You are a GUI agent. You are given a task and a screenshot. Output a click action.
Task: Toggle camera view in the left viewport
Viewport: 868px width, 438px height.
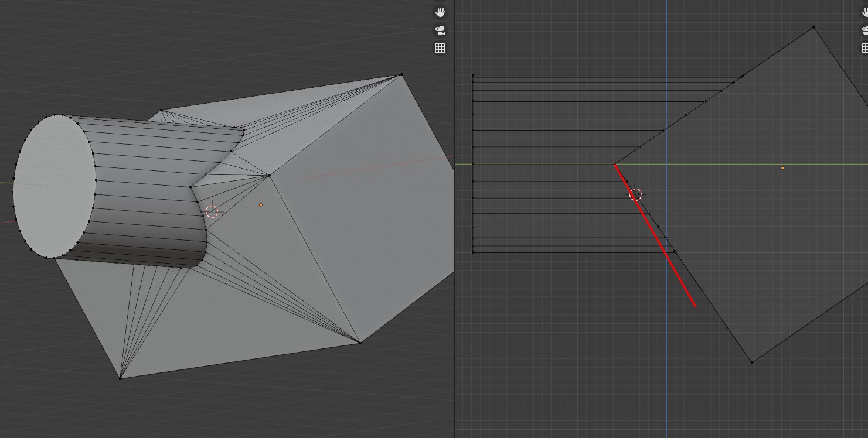coord(440,30)
